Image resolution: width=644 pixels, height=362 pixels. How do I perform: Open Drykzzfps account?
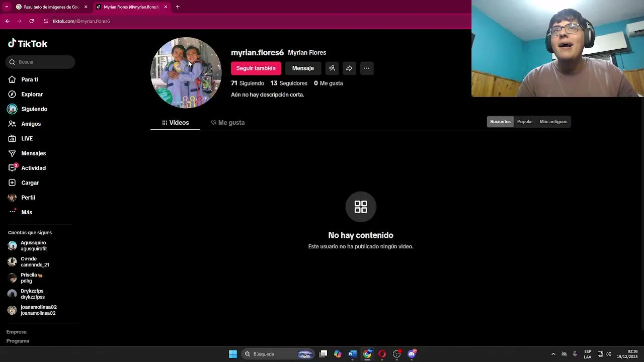[x=32, y=294]
